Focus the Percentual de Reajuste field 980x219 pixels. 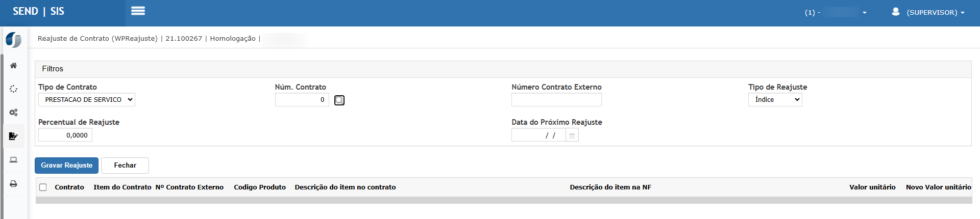(65, 135)
